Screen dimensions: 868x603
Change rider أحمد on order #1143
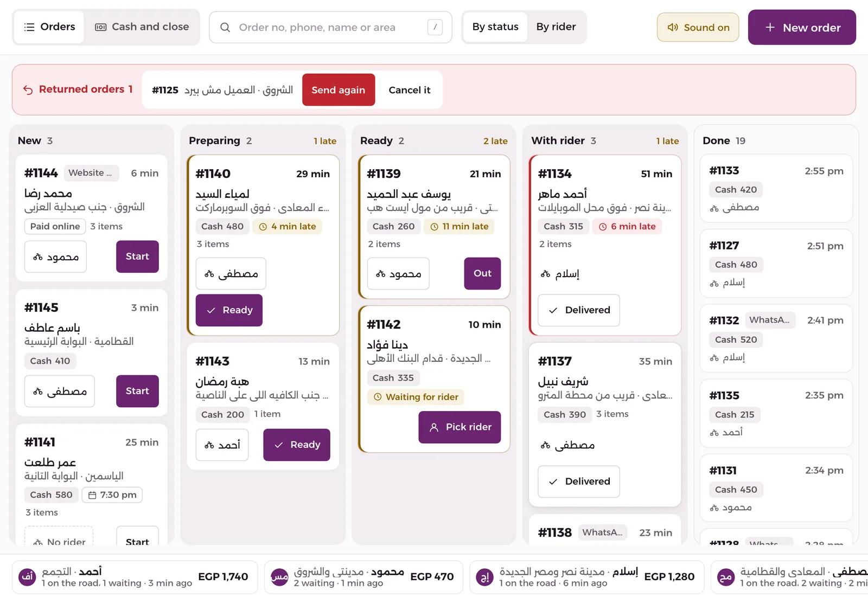click(x=222, y=445)
